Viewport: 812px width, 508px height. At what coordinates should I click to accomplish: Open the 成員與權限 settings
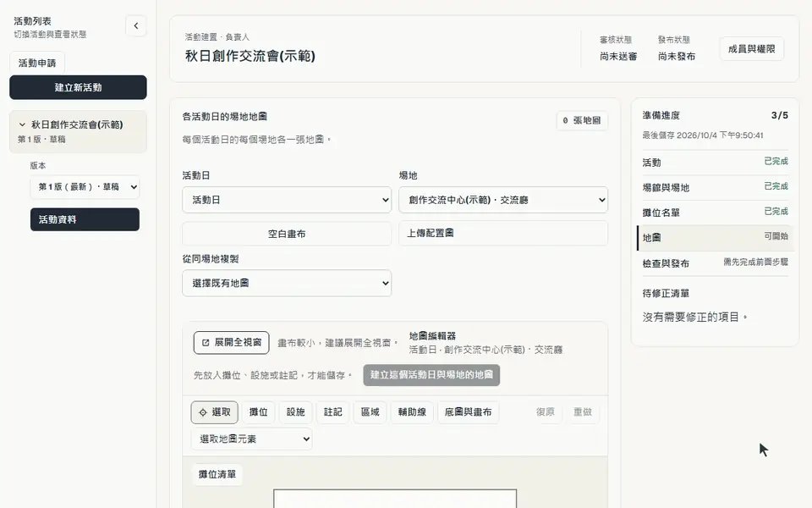click(751, 49)
